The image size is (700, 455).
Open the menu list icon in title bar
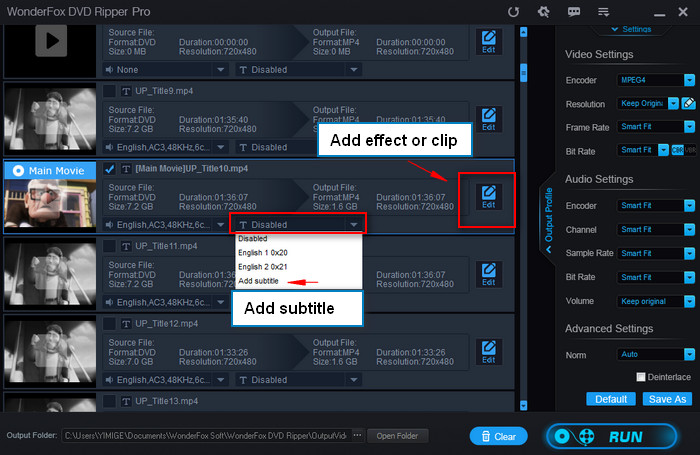coord(604,12)
